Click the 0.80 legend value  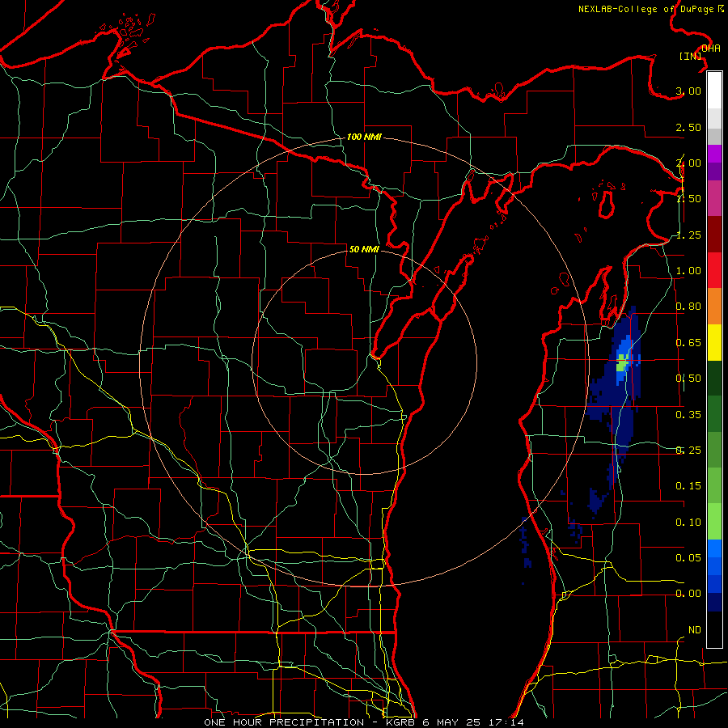click(x=688, y=307)
